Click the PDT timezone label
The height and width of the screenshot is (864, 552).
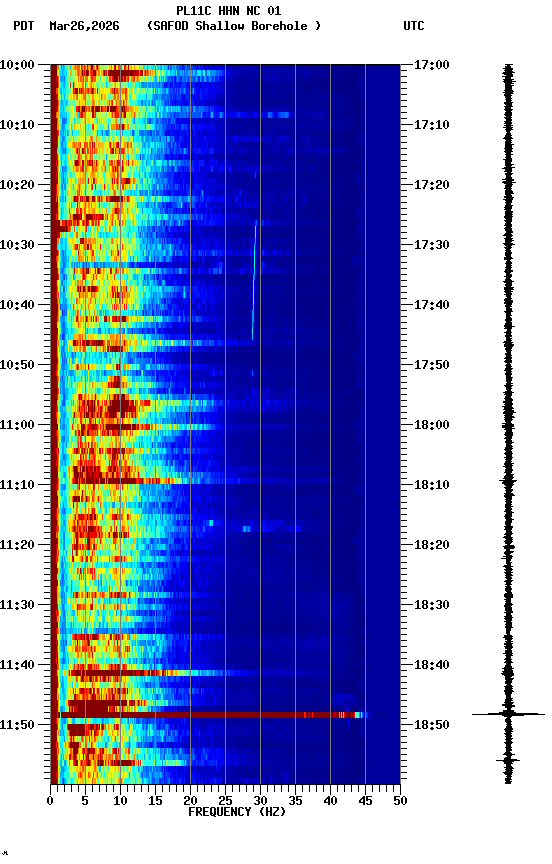coord(24,26)
